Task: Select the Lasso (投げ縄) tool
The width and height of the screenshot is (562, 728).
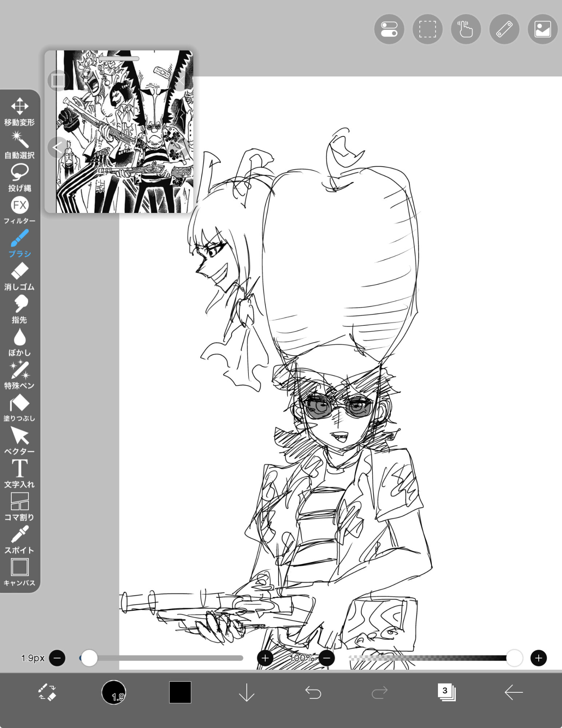Action: [x=20, y=178]
